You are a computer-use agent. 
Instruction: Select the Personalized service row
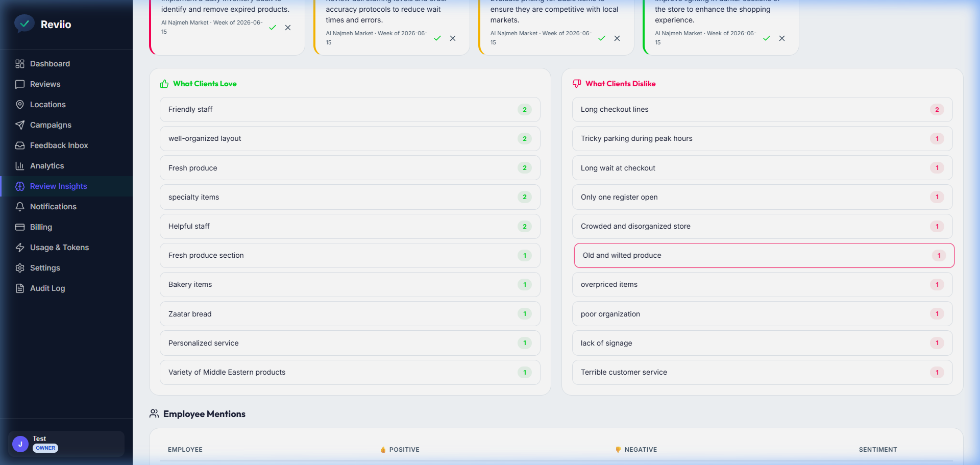point(350,343)
